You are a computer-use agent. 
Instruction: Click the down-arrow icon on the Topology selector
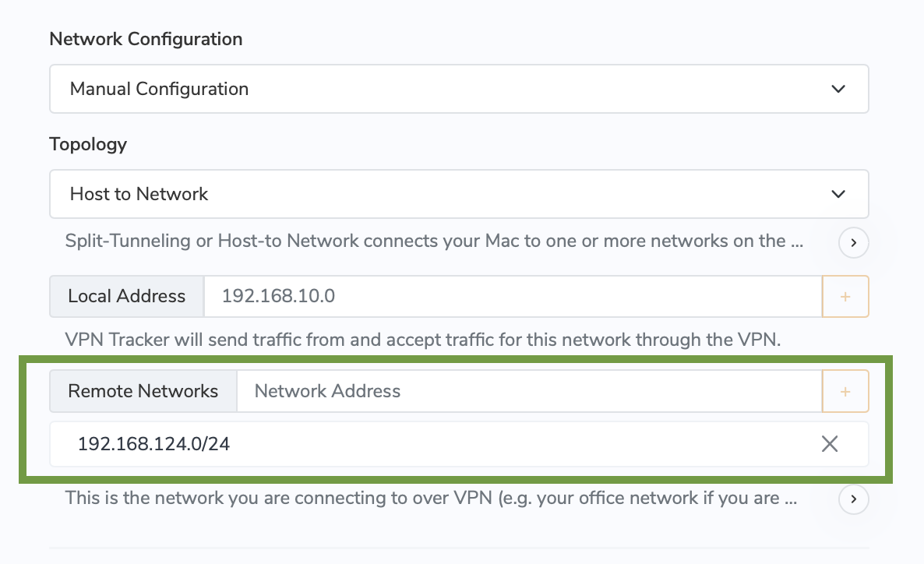point(839,193)
